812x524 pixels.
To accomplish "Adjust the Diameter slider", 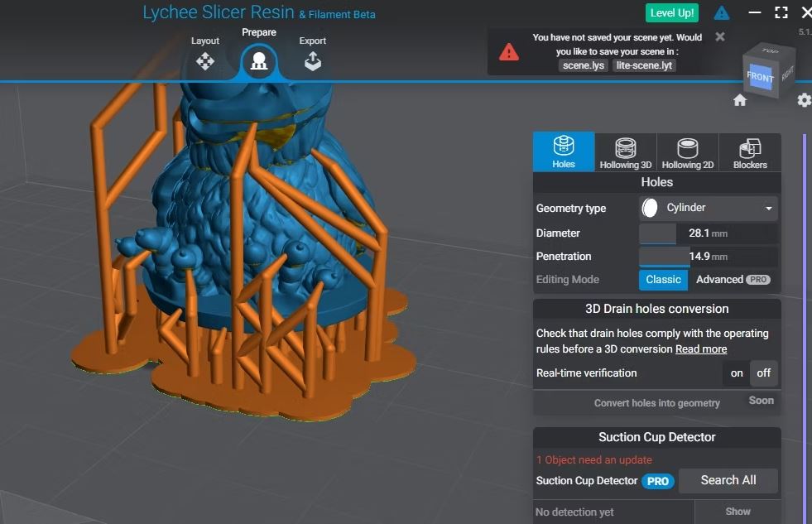I will pos(708,233).
